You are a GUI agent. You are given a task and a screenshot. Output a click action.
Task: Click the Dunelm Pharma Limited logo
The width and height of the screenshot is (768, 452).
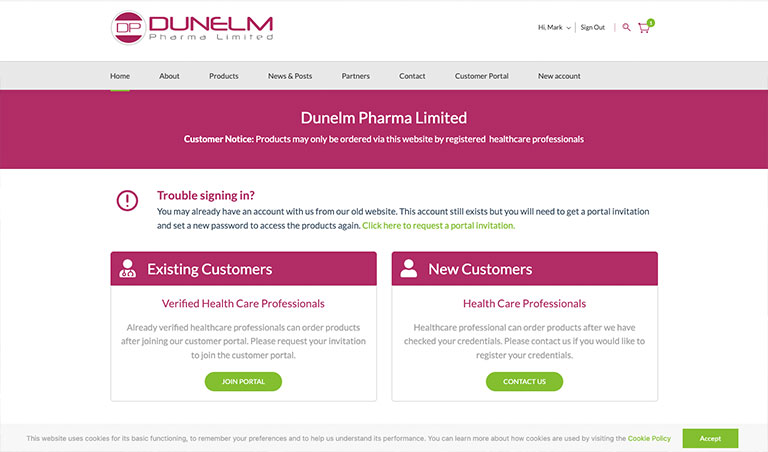tap(192, 28)
